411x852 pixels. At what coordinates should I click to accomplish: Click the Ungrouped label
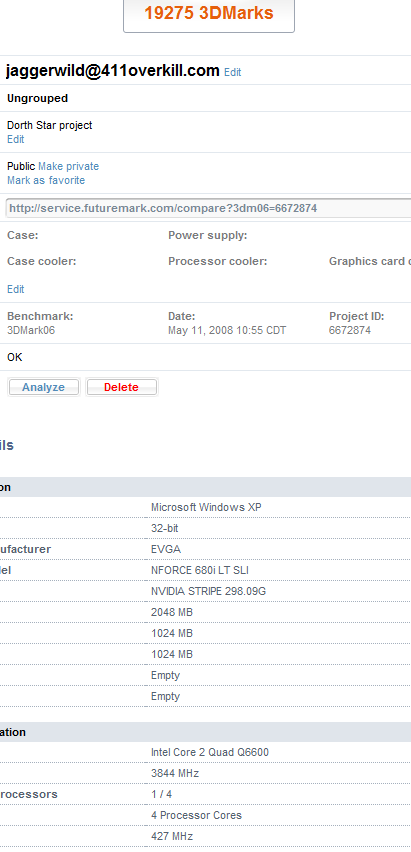click(38, 98)
